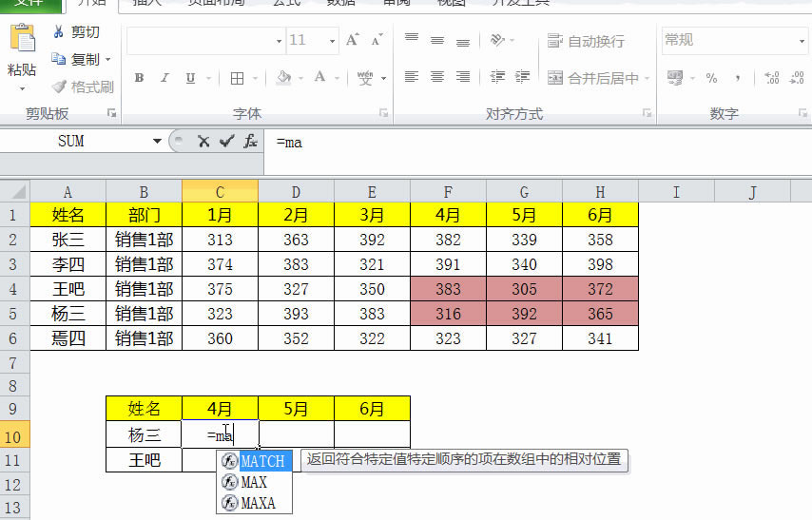This screenshot has width=812, height=520.
Task: Click the Format Painter (格式刷) button
Action: tap(83, 87)
